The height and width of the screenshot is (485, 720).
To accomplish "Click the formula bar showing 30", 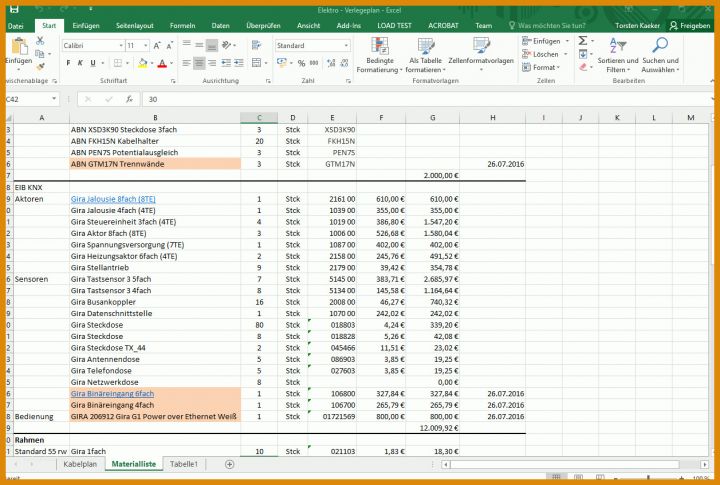I will pyautogui.click(x=427, y=99).
